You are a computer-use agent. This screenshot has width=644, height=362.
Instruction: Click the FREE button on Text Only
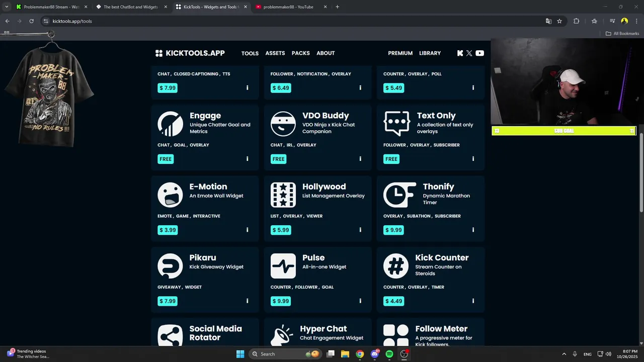pos(391,159)
